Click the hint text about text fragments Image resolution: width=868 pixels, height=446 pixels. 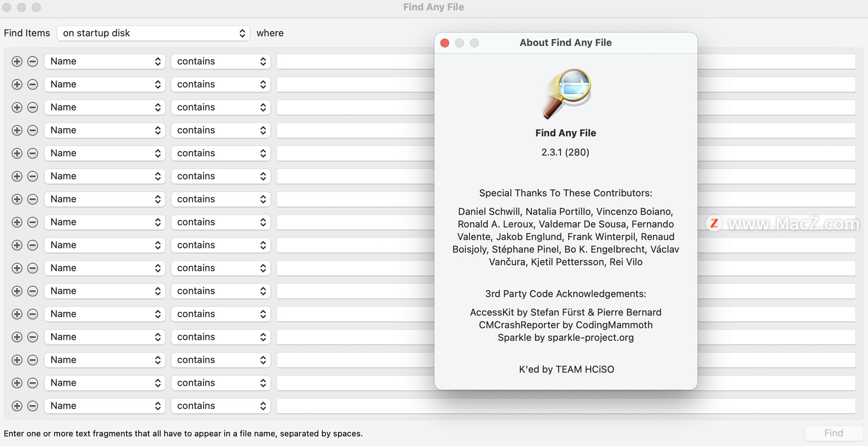pos(183,434)
